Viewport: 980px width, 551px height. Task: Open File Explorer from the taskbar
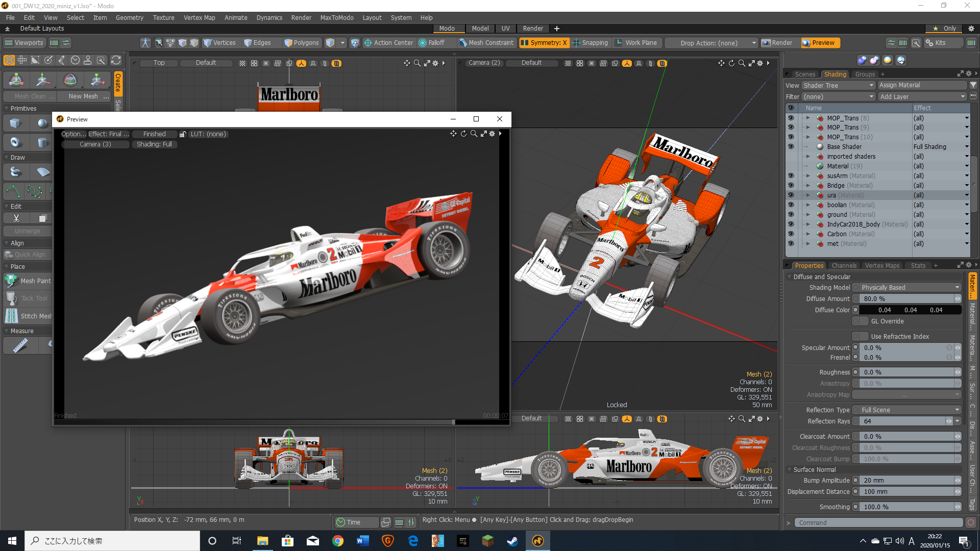tap(262, 541)
